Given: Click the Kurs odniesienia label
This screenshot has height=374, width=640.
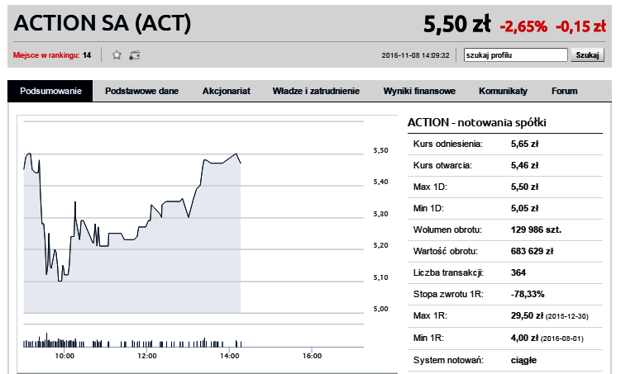Looking at the screenshot, I should click(x=448, y=144).
